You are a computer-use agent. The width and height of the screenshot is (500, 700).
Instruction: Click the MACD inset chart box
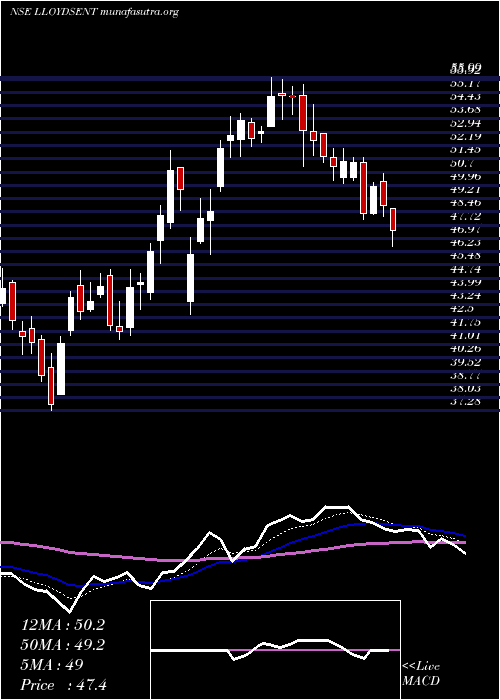pyautogui.click(x=275, y=650)
